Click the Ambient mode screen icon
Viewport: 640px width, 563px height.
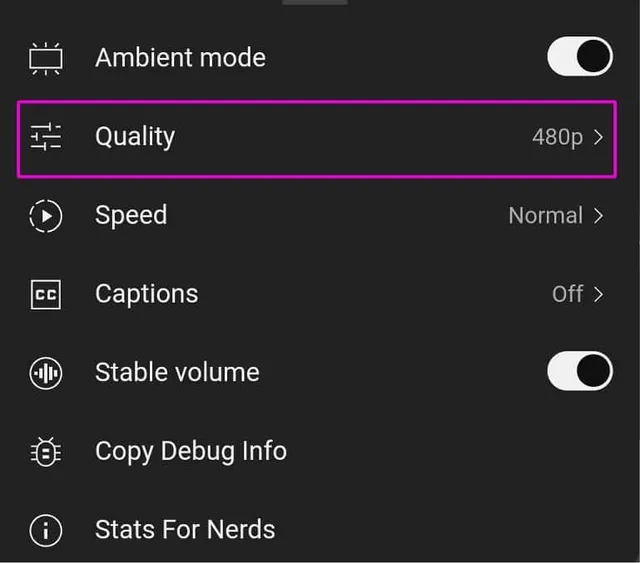coord(46,58)
